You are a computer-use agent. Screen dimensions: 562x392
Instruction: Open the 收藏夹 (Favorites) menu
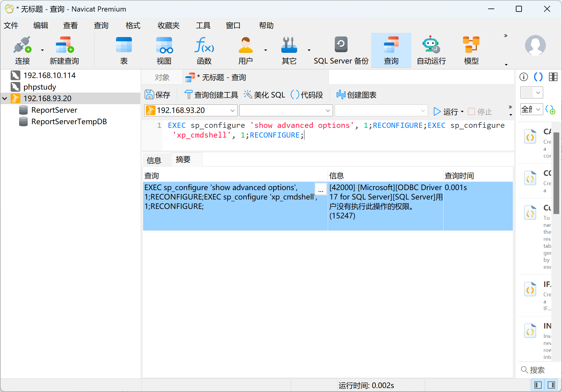169,26
